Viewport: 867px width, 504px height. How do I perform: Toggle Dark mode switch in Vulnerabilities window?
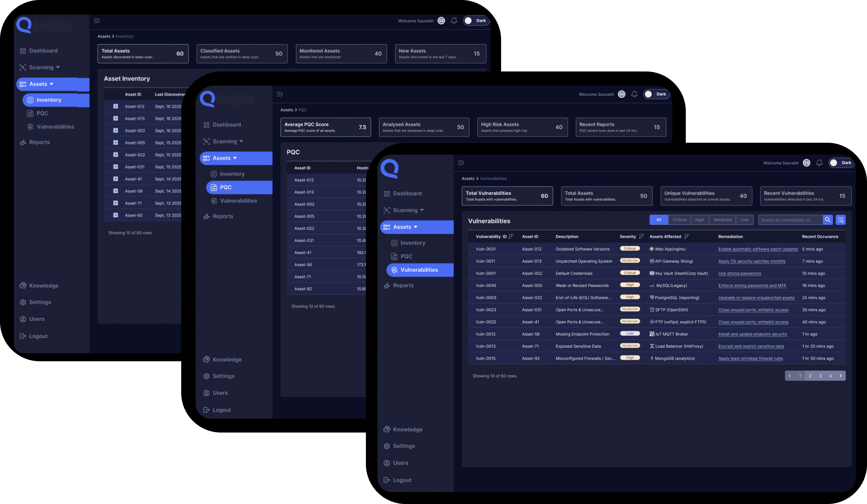(840, 163)
